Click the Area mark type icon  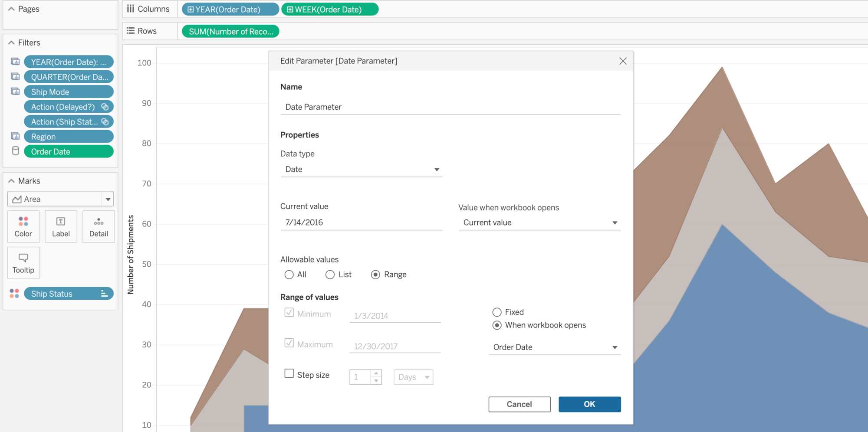point(17,199)
